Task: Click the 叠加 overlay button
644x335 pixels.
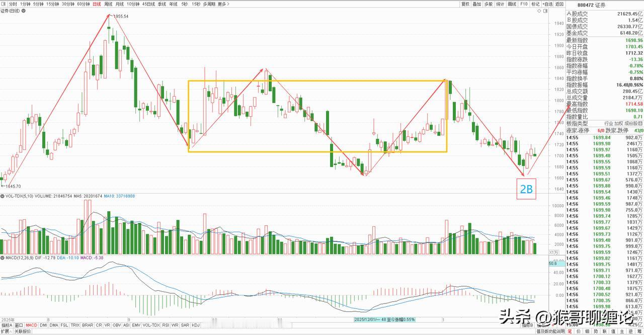Action: pyautogui.click(x=477, y=4)
